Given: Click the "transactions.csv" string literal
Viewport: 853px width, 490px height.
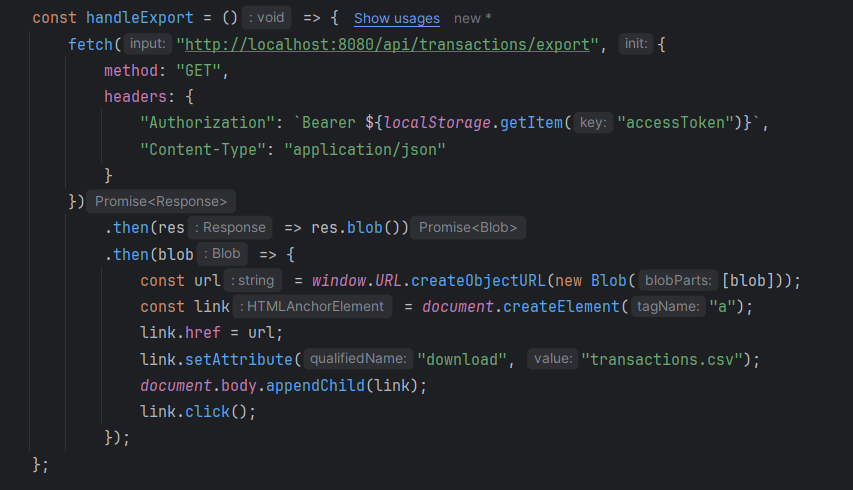Looking at the screenshot, I should click(x=664, y=358).
